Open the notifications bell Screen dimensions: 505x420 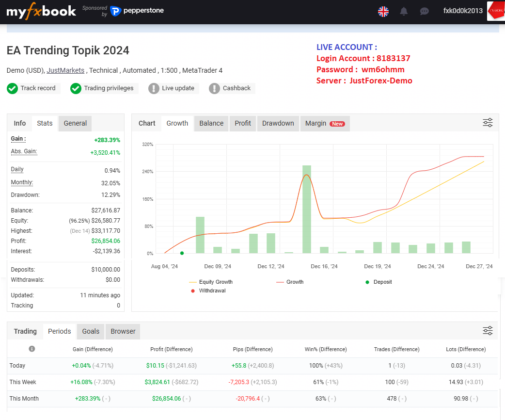tap(404, 11)
